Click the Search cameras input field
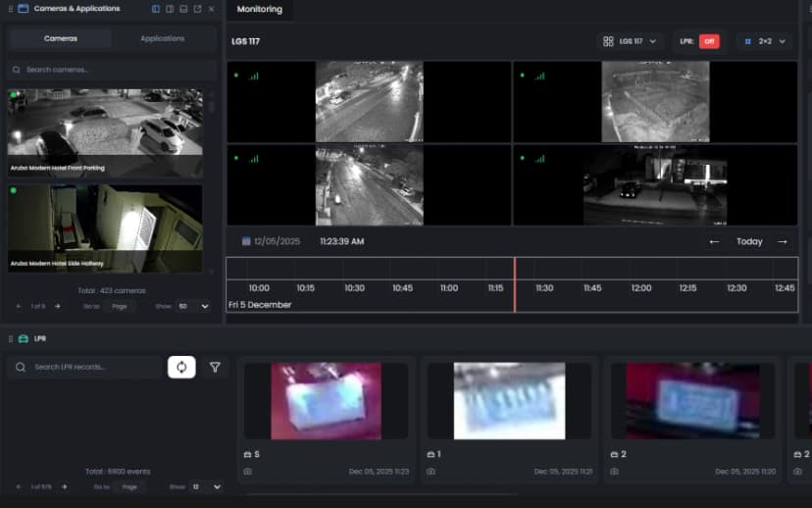The image size is (812, 508). click(x=112, y=70)
